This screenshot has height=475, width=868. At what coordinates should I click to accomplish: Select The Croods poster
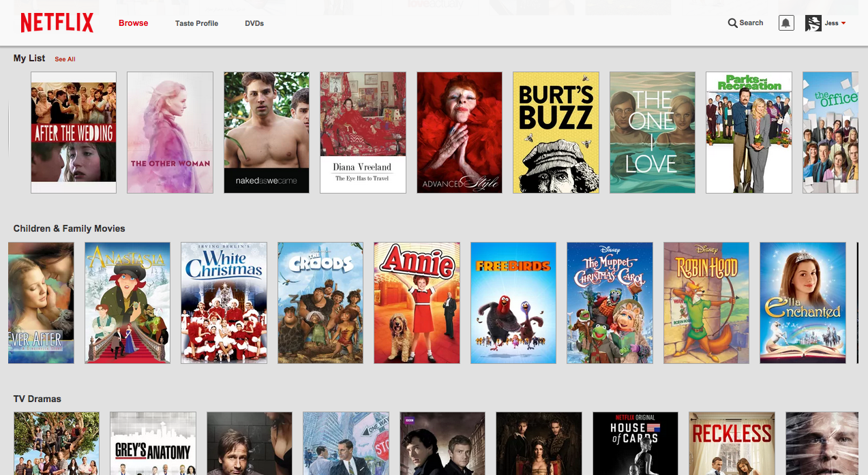[320, 303]
